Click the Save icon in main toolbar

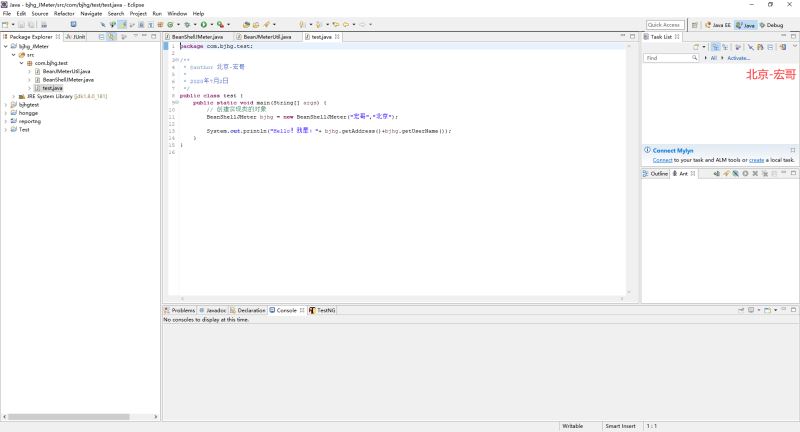click(x=20, y=24)
